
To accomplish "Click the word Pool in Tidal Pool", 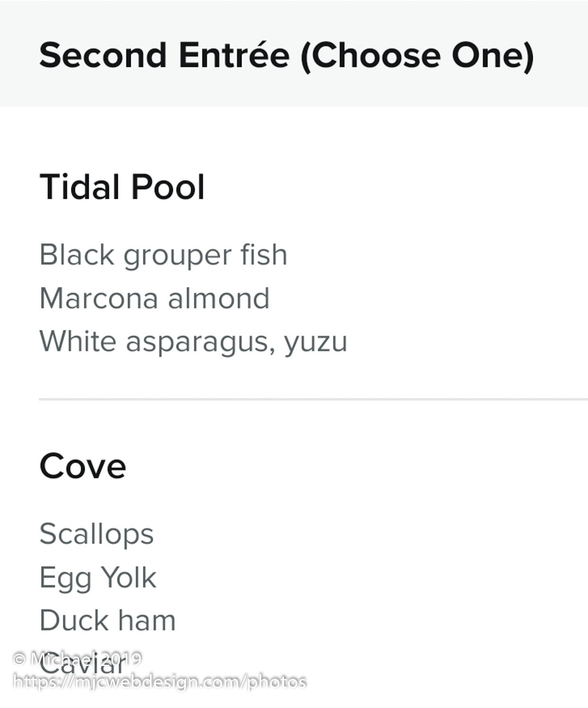I will [x=168, y=187].
